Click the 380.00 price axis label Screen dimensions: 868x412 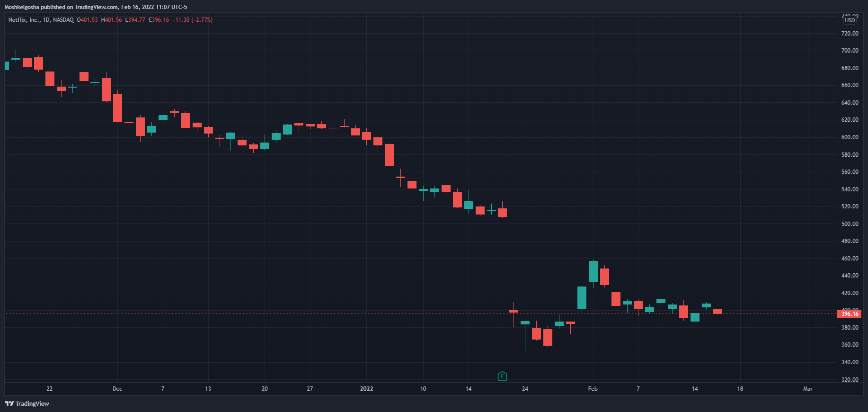[850, 328]
